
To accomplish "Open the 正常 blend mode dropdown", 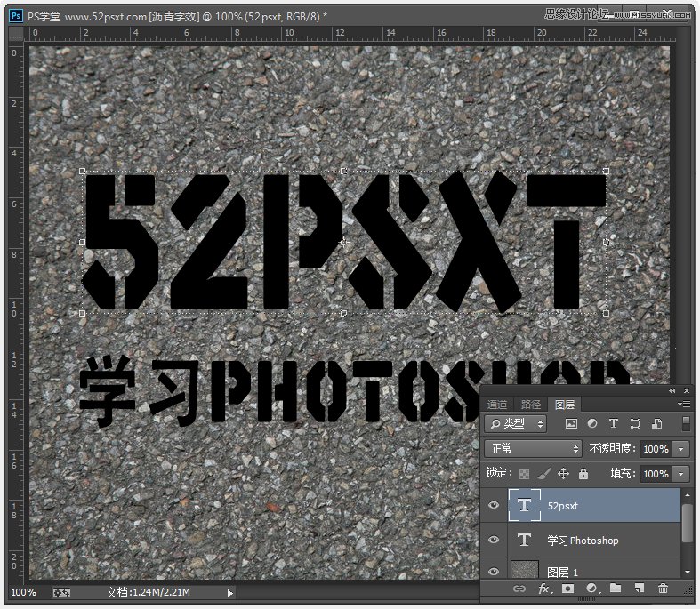I will [533, 448].
